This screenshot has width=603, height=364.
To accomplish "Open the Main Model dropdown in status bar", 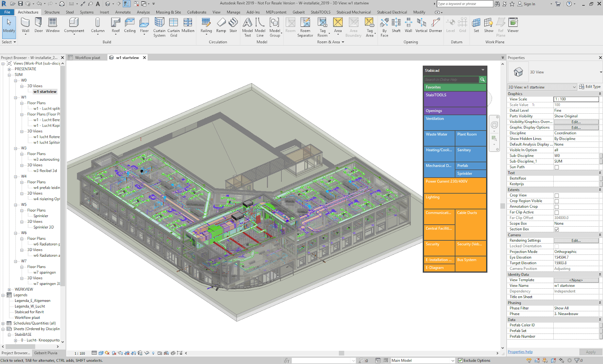I will click(x=452, y=360).
